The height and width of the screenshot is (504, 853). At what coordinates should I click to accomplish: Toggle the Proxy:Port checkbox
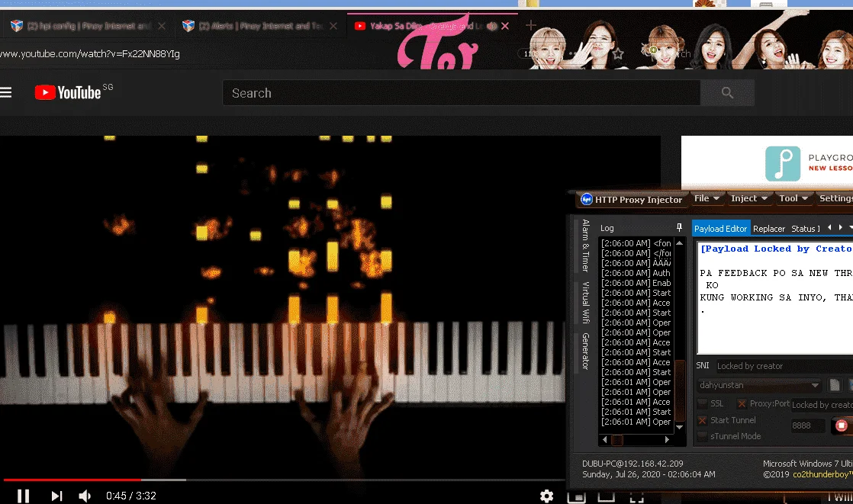point(742,403)
